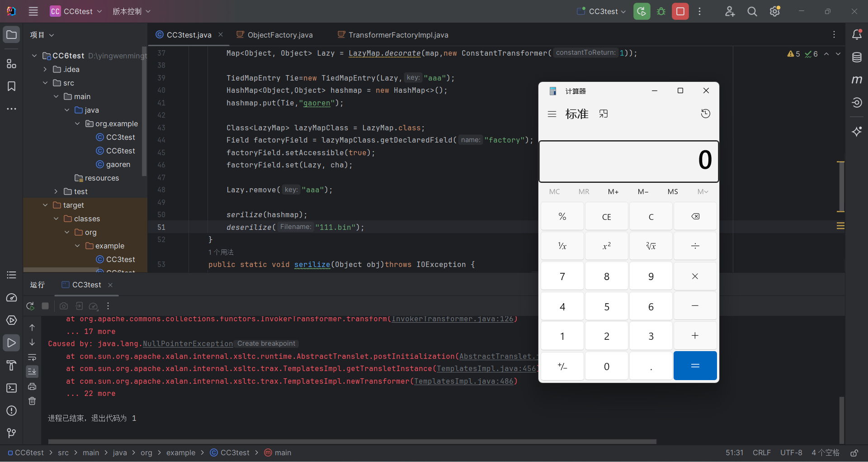
Task: Open the 版本控制 version control dropdown
Action: click(x=132, y=11)
